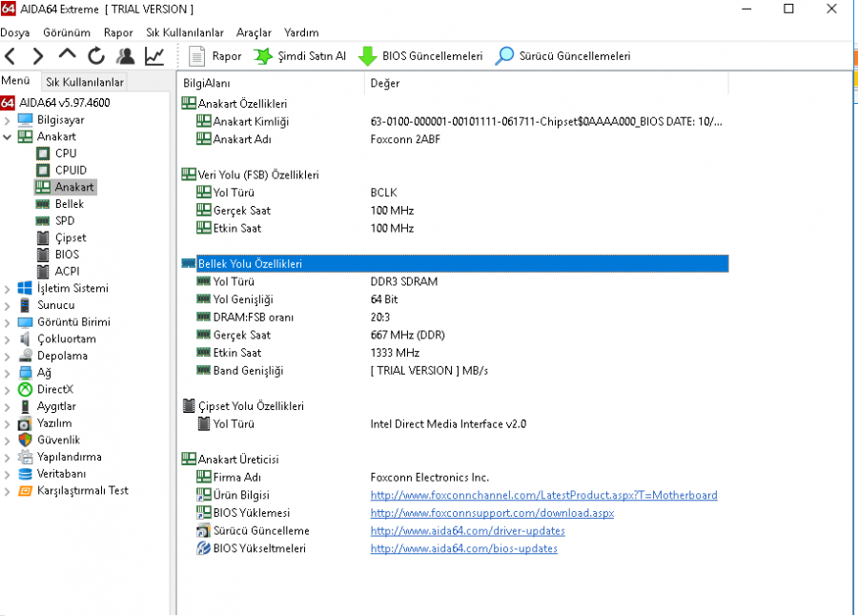
Task: Go forward with the right arrow toolbar icon
Action: [38, 56]
